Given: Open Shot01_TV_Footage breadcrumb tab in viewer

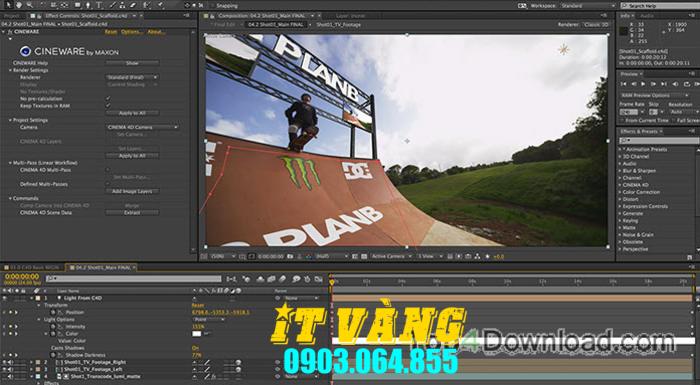Looking at the screenshot, I should click(338, 25).
